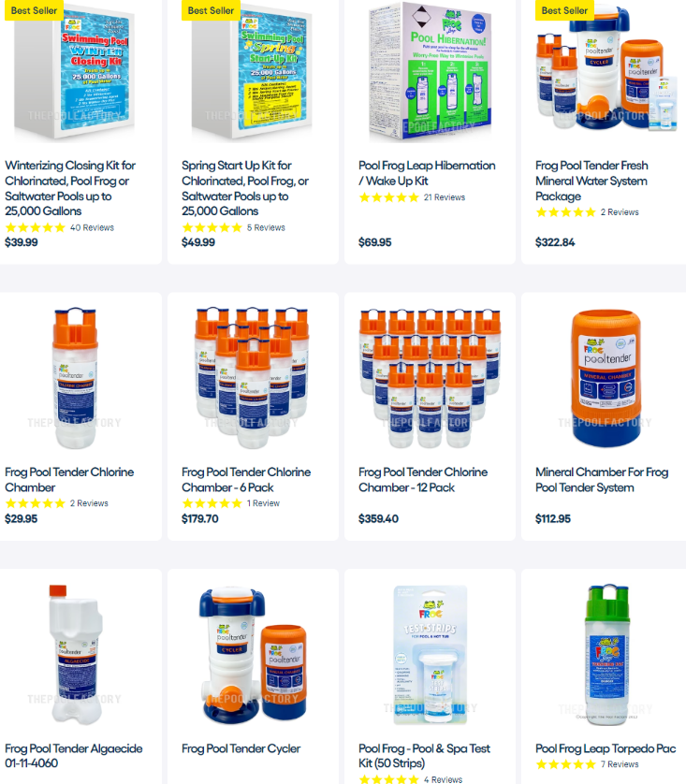Viewport: 686px width, 784px height.
Task: Open the single Chlorine Chamber bottle image
Action: tap(75, 378)
